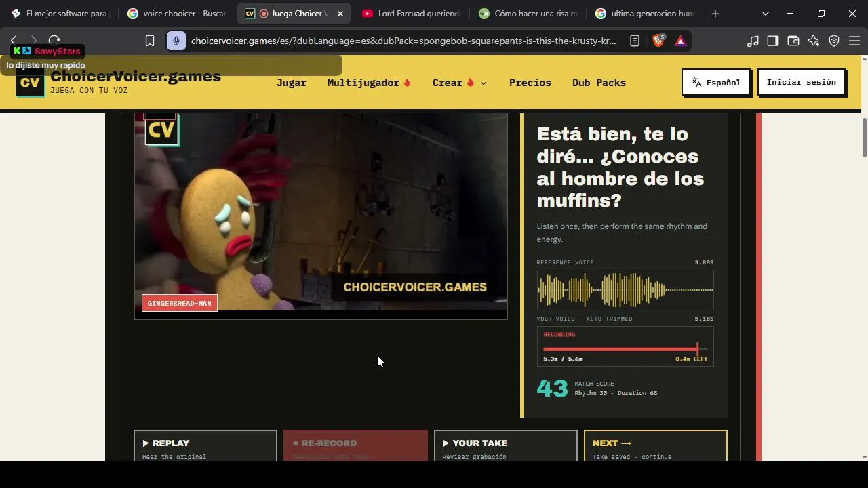The width and height of the screenshot is (868, 488).
Task: Continue with the NEXT button
Action: coord(656,446)
